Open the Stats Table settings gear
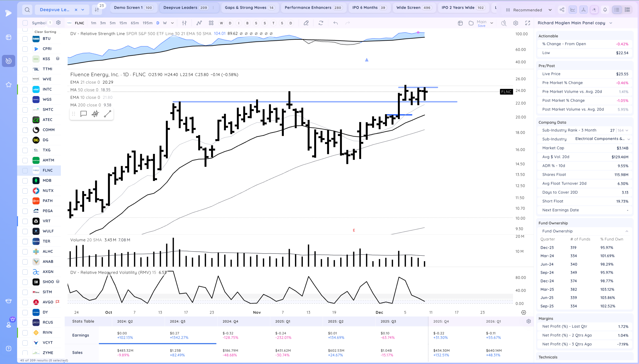Screen dimensions: 639x364 tap(528, 321)
